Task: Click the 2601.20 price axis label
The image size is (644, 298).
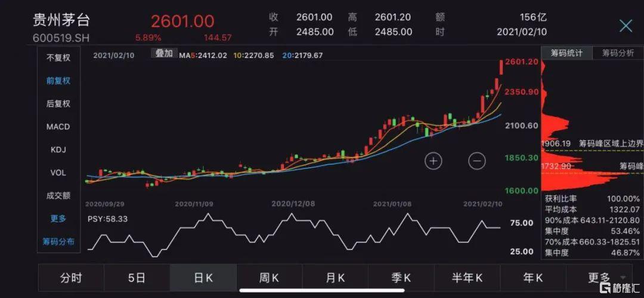Action: point(522,62)
